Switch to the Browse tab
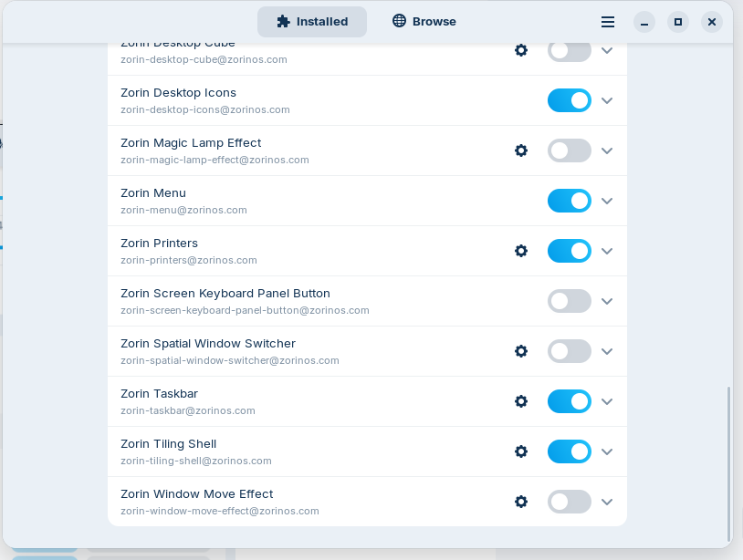 424,22
